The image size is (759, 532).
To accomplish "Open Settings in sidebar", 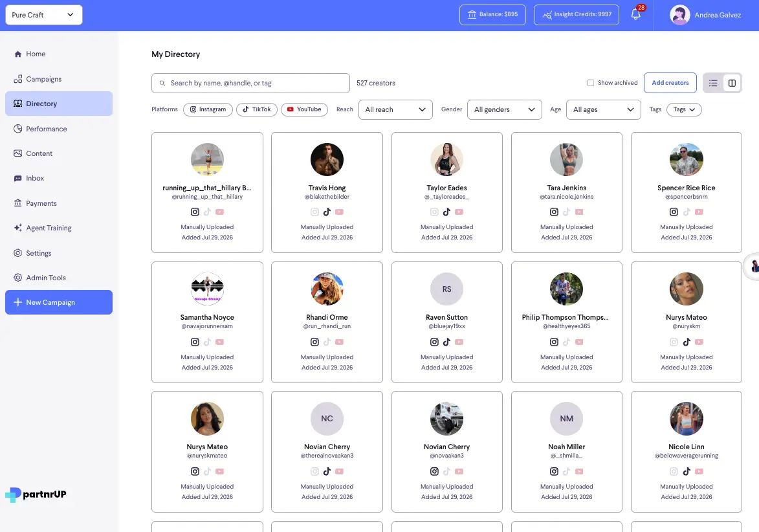I will pos(59,253).
